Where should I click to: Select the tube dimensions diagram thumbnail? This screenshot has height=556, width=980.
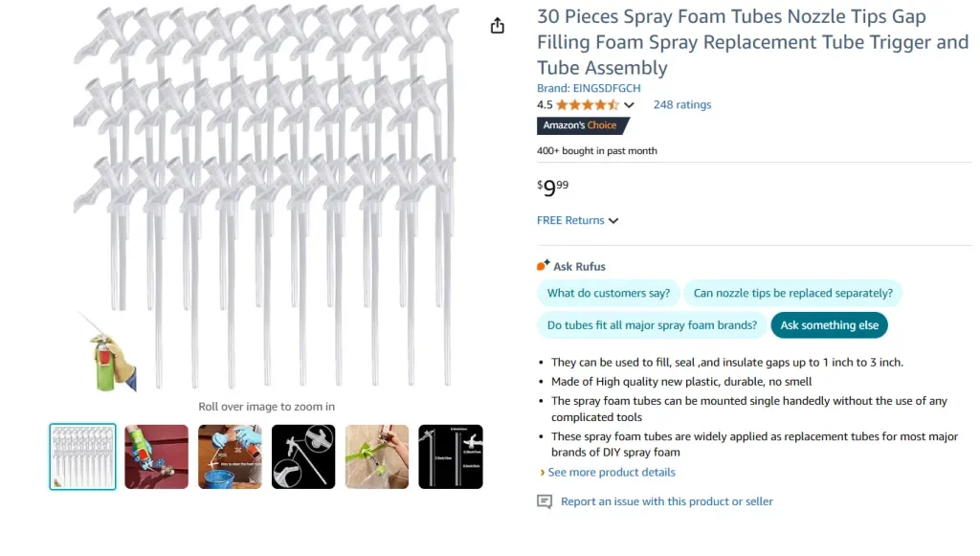tap(451, 456)
